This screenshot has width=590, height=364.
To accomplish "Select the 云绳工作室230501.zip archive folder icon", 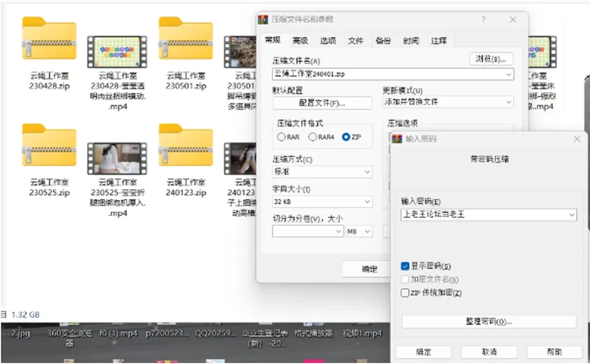I will tap(186, 38).
